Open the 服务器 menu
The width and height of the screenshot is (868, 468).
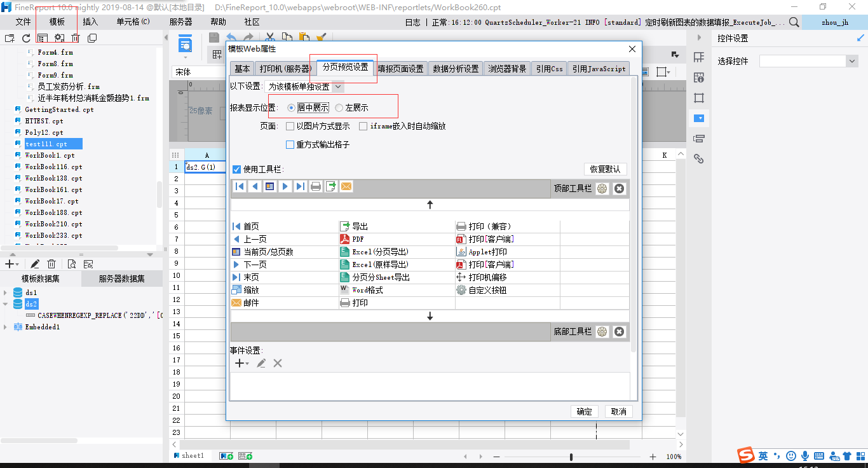click(x=180, y=22)
